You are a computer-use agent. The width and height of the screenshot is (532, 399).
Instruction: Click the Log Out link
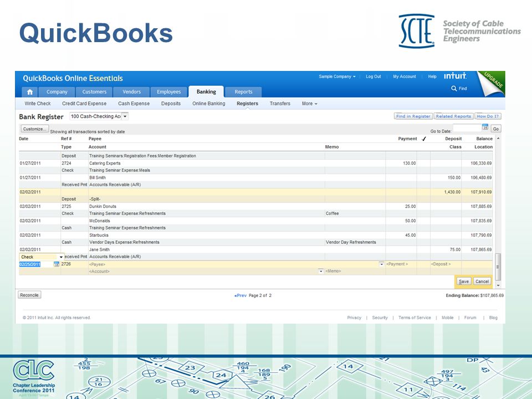pos(373,76)
